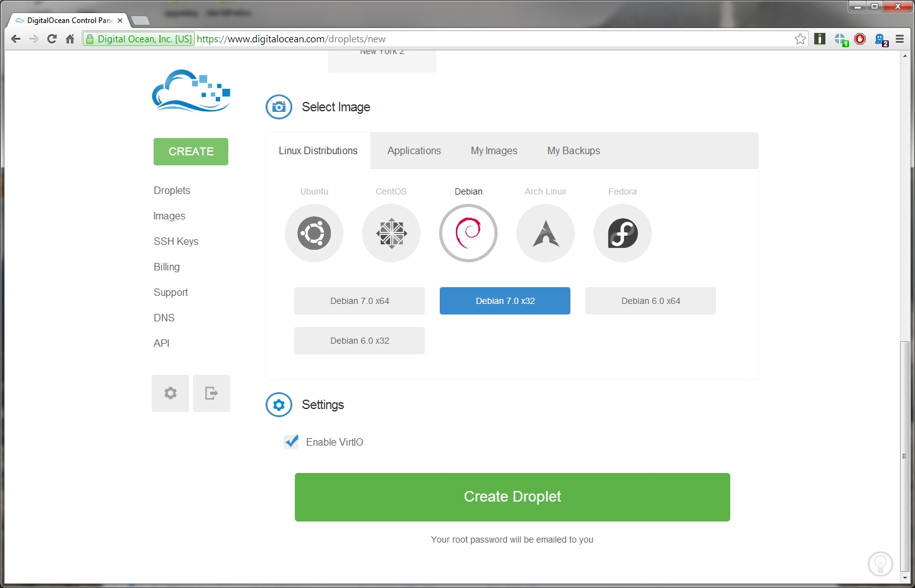Open the Chrome hamburger menu

pyautogui.click(x=899, y=39)
